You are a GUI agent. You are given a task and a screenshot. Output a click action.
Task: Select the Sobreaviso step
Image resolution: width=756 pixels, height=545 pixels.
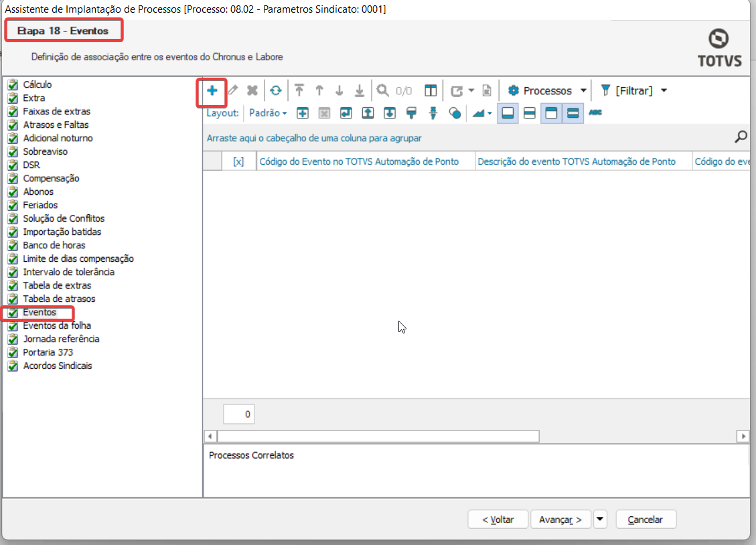click(x=46, y=151)
